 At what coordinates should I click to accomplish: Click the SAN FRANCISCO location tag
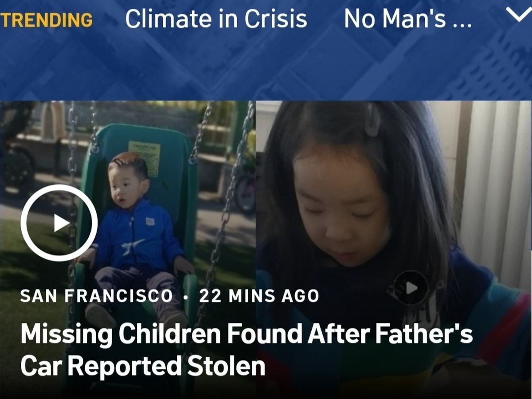pyautogui.click(x=97, y=296)
